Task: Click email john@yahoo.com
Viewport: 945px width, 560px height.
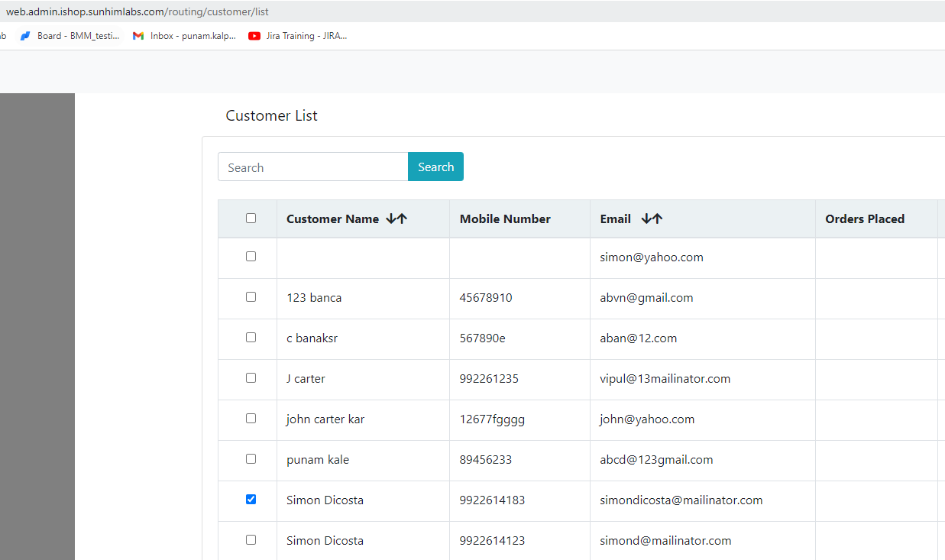Action: pyautogui.click(x=647, y=419)
